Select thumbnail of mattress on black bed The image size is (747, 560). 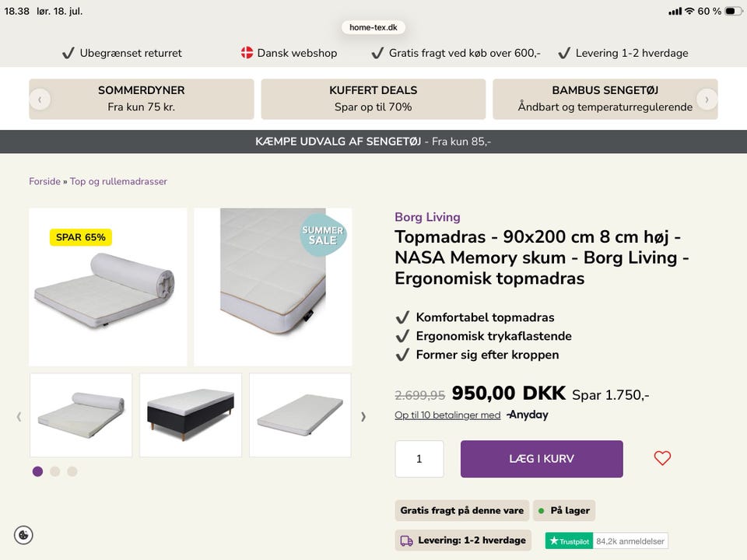191,415
